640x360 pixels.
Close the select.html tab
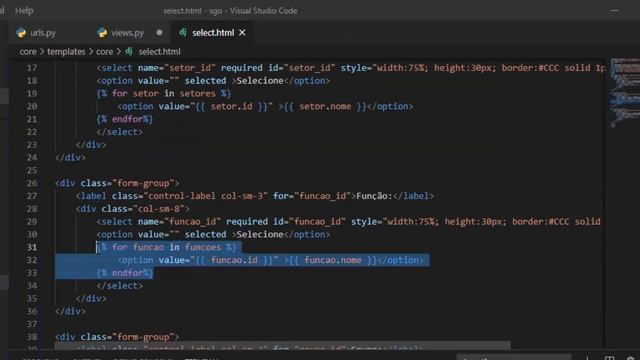(242, 33)
